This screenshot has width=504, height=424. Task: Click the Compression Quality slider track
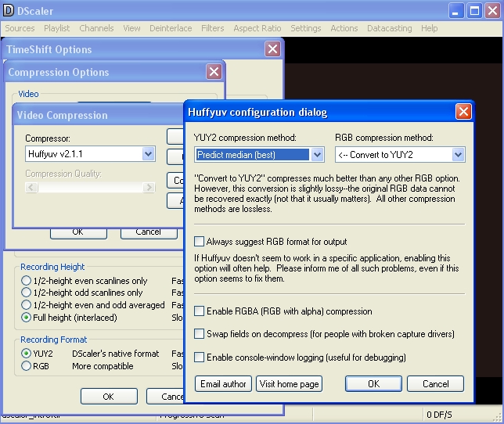90,187
